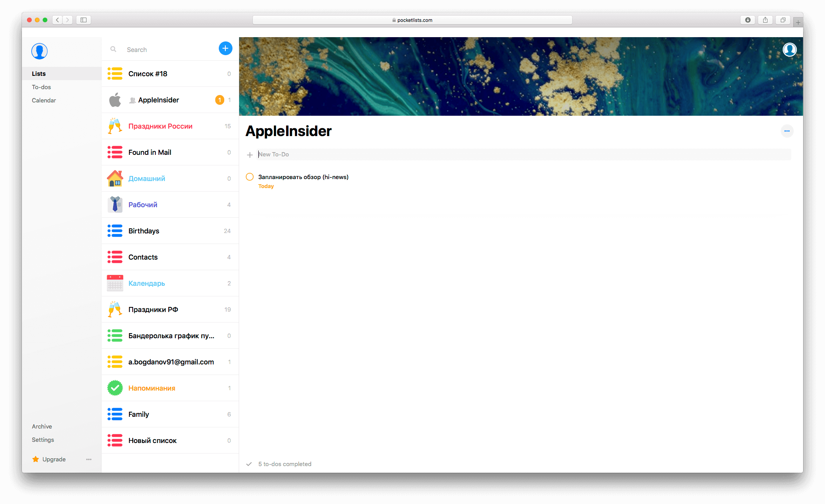
Task: Click the star icon next to Upgrade
Action: point(36,459)
